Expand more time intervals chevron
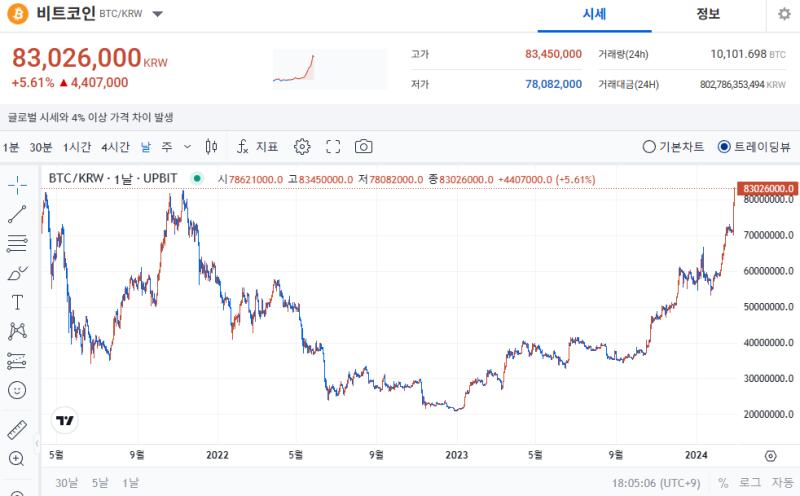The image size is (800, 496). (187, 147)
